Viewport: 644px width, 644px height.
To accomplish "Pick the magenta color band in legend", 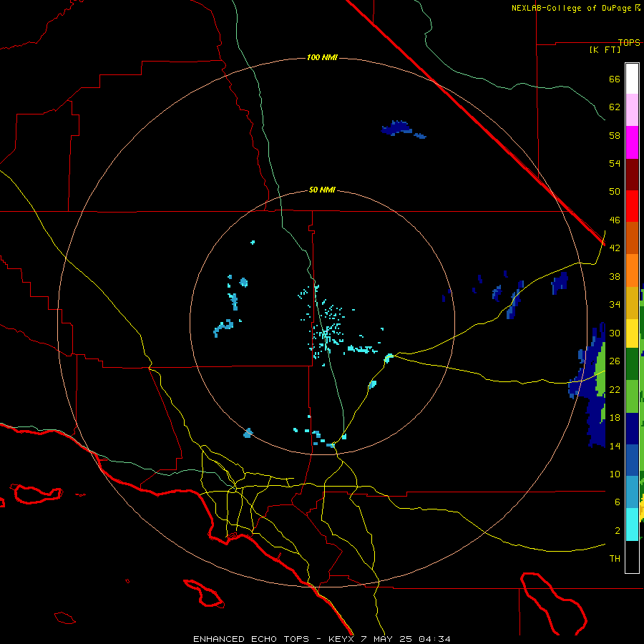I will pos(632,142).
